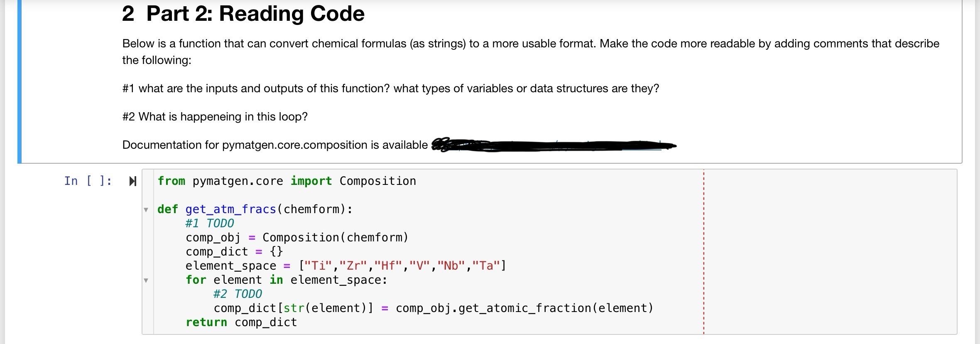Click the 'Part 2: Reading Code' heading
The image size is (980, 344).
click(x=243, y=13)
